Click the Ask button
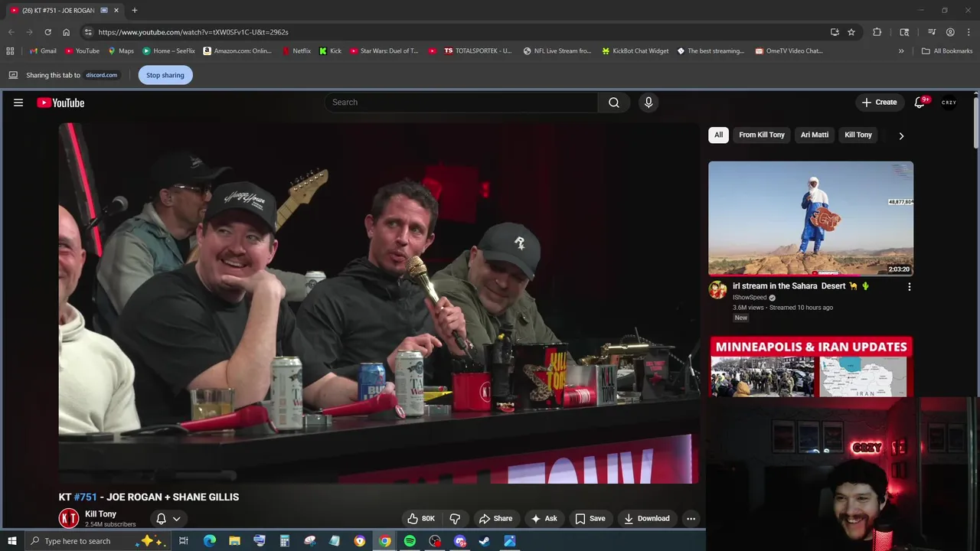 point(544,519)
